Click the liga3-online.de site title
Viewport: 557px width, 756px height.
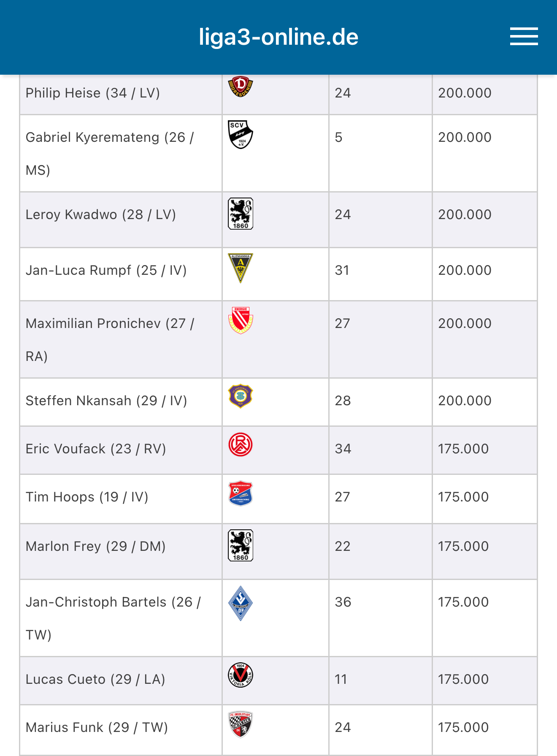278,37
